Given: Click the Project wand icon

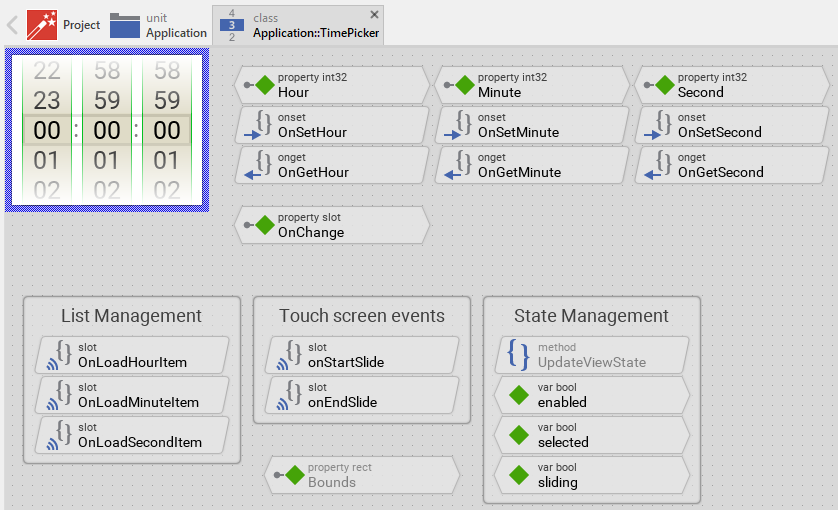Looking at the screenshot, I should point(42,25).
